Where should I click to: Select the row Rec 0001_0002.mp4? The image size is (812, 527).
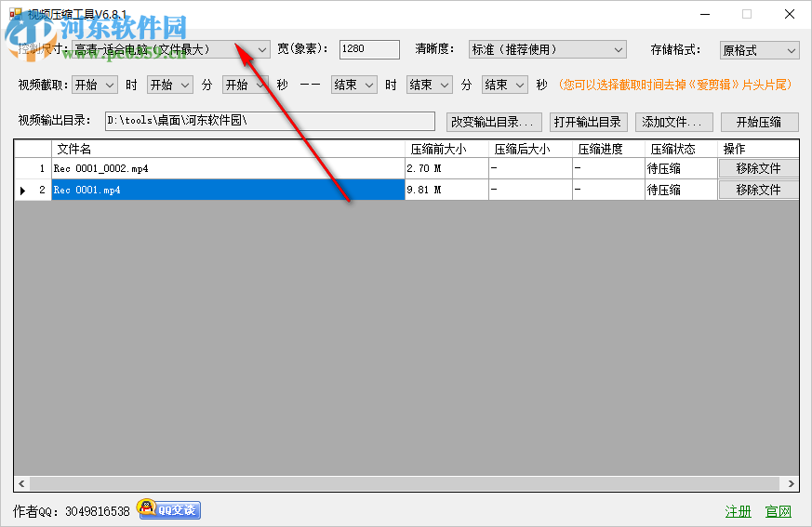(228, 168)
